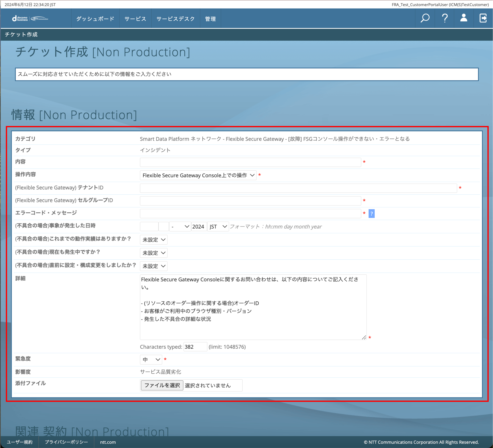The height and width of the screenshot is (448, 493).
Task: Change the JST timezone dropdown
Action: [x=218, y=227]
